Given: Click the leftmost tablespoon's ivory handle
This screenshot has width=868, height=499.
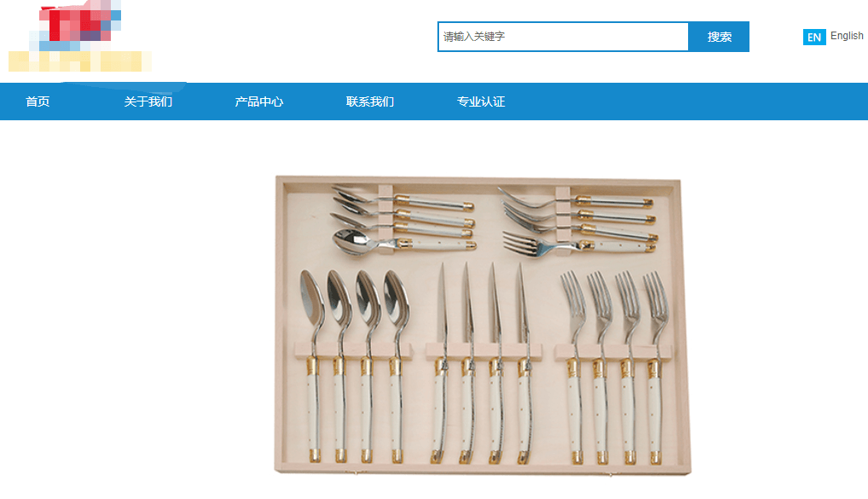Looking at the screenshot, I should point(314,409).
